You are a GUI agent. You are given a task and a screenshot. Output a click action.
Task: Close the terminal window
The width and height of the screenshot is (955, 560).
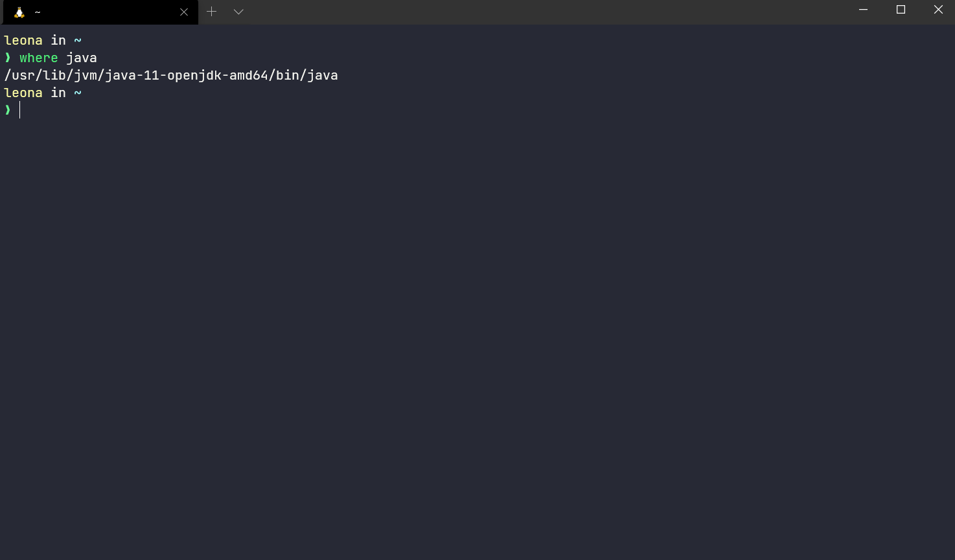click(938, 10)
